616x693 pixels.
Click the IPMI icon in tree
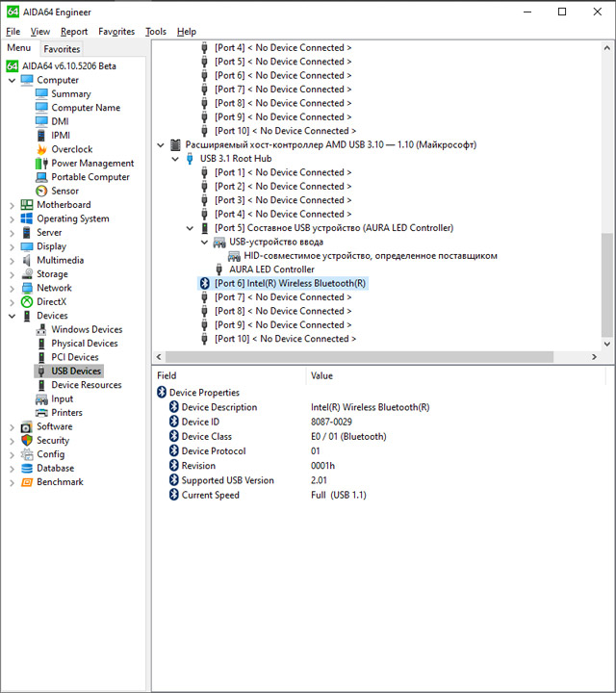[41, 136]
